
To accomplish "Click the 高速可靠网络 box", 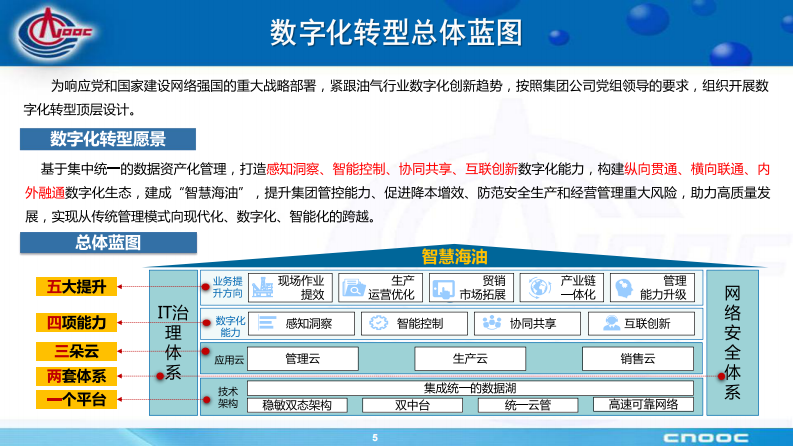I will click(x=643, y=405).
